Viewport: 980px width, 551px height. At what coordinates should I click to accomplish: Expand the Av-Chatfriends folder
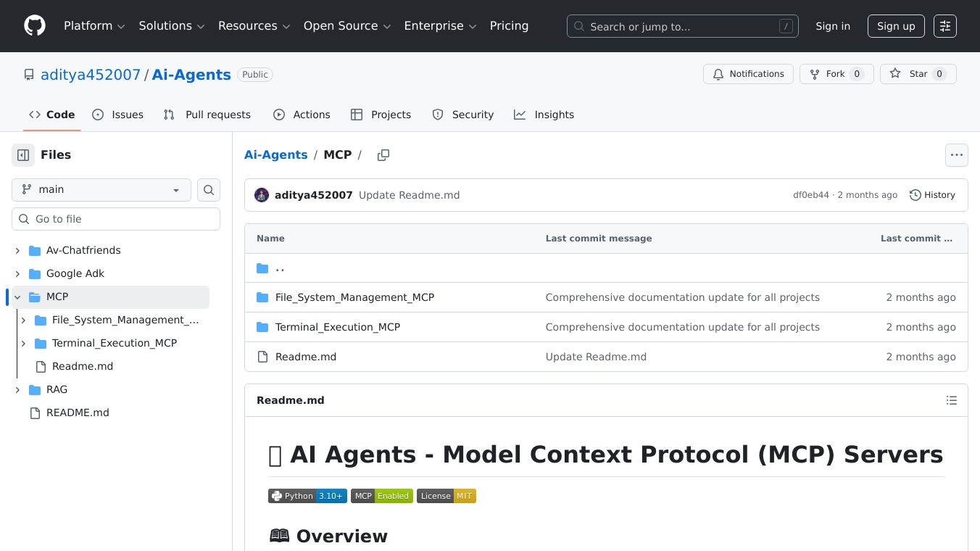tap(17, 250)
